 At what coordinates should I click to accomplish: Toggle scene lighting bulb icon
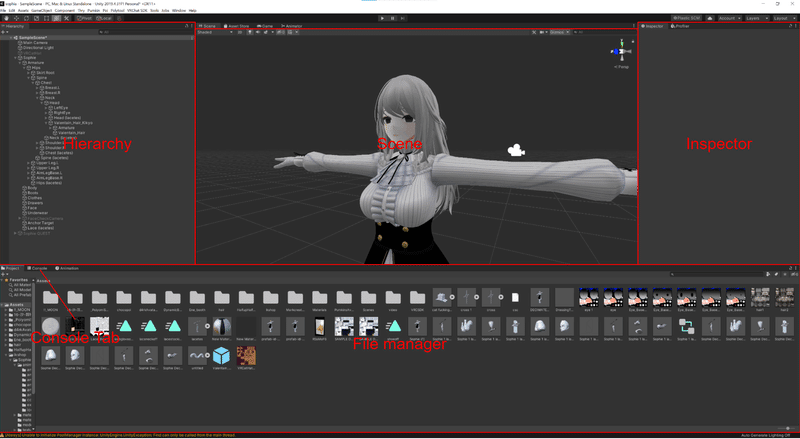pyautogui.click(x=250, y=32)
